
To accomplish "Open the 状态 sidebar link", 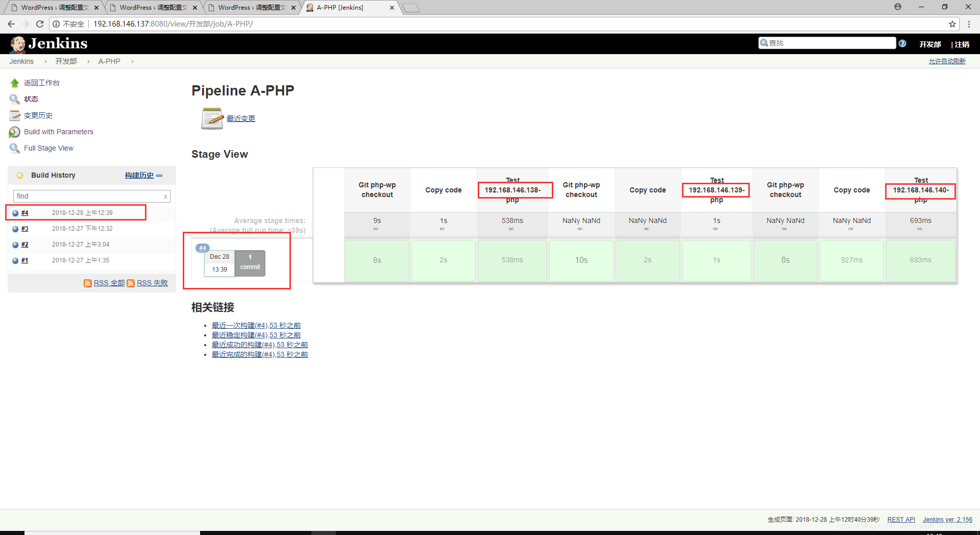I will (x=31, y=99).
